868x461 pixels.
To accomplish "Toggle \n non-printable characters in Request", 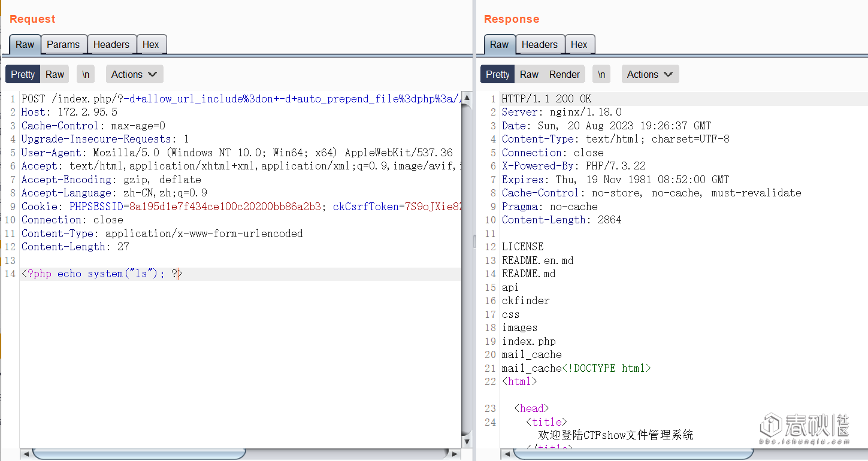I will point(86,74).
